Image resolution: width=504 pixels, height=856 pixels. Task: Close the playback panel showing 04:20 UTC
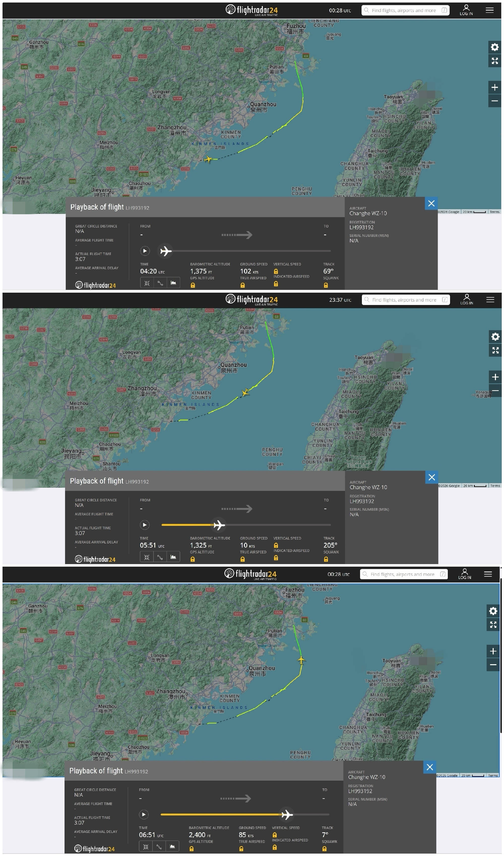click(431, 203)
